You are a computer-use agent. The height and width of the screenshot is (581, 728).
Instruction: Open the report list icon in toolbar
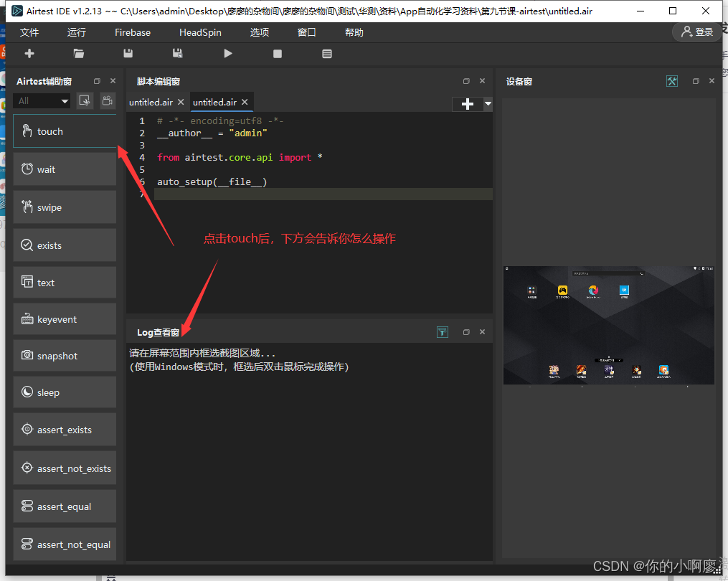[327, 54]
